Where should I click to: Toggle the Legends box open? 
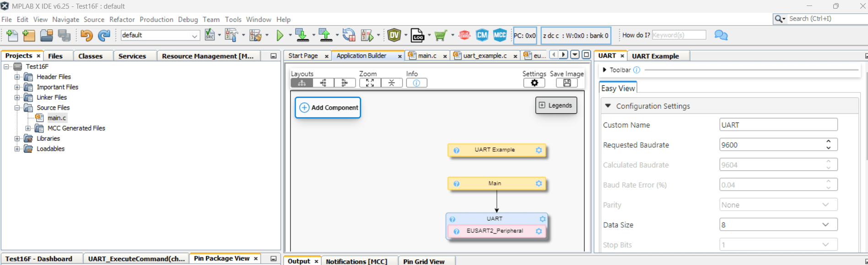tap(556, 105)
